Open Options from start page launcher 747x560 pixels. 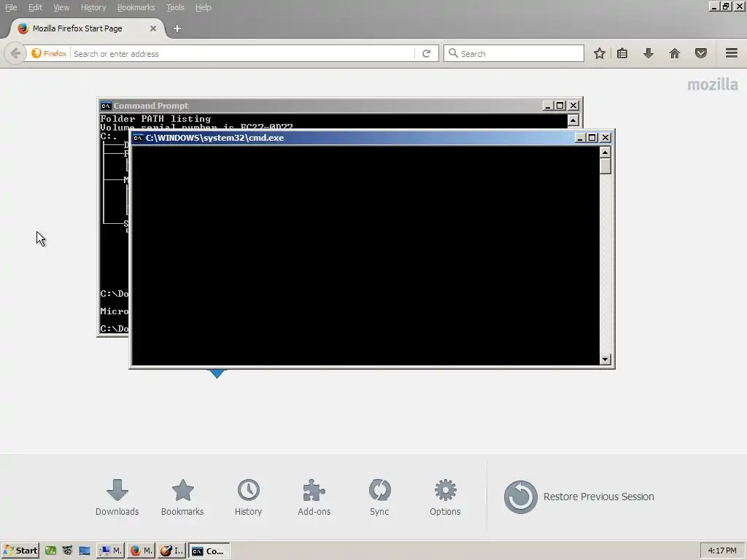445,497
